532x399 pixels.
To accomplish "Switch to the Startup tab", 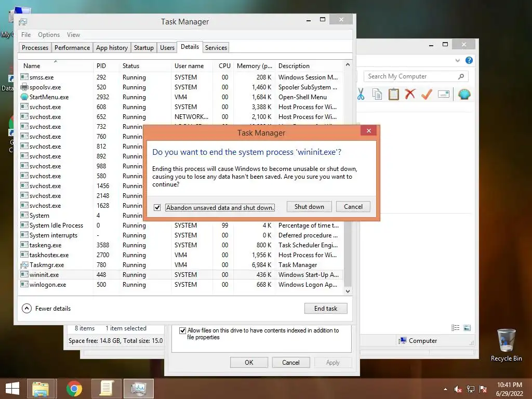I will point(144,47).
